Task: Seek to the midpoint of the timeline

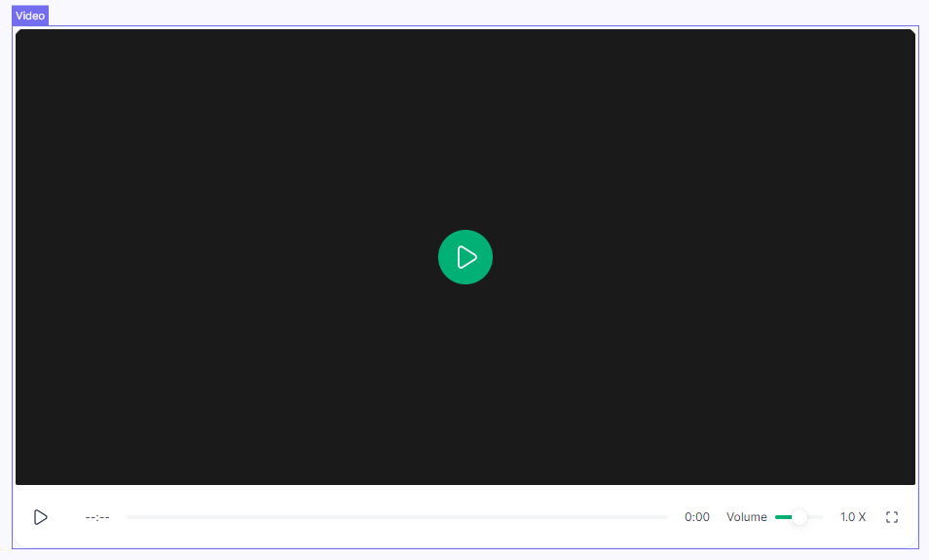Action: (397, 517)
